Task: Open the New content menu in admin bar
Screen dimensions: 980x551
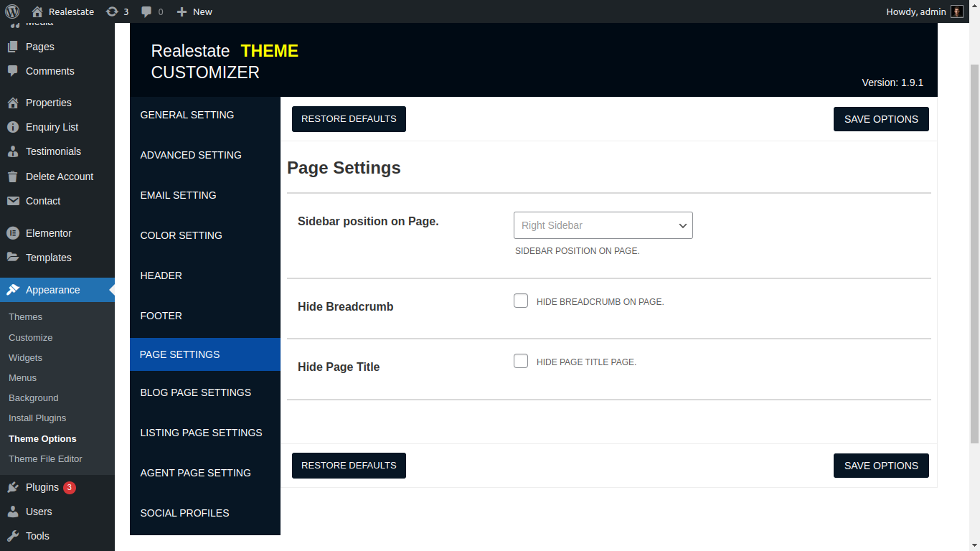Action: click(194, 11)
